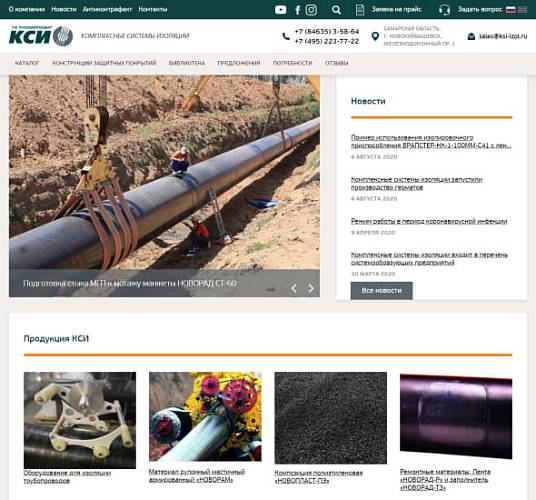The image size is (536, 500).
Task: Open news about coronavirus work schedule
Action: [x=429, y=221]
